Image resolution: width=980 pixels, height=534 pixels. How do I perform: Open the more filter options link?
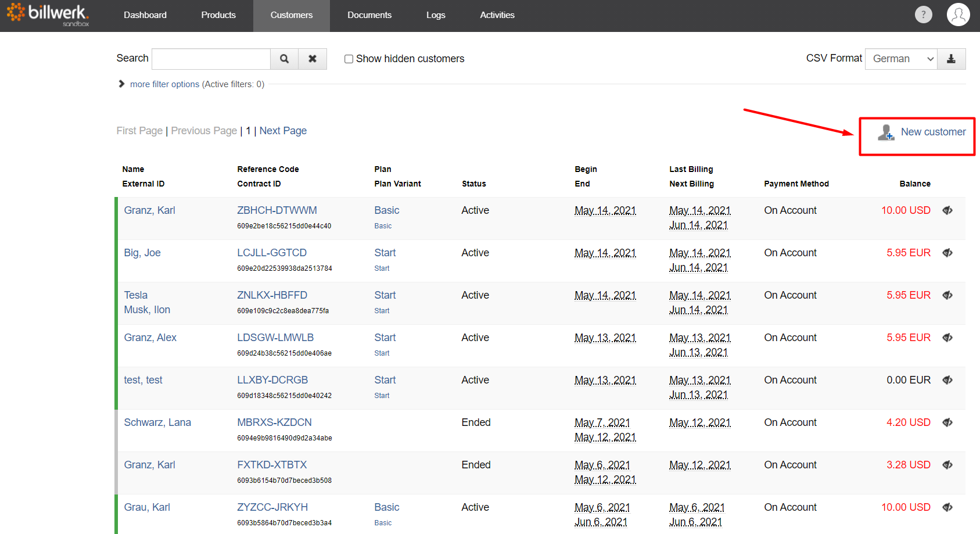coord(197,84)
